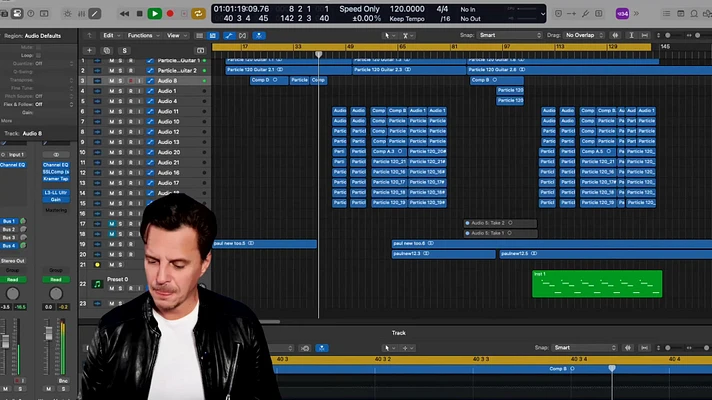712x400 pixels.
Task: Click the red Record button
Action: (x=170, y=14)
